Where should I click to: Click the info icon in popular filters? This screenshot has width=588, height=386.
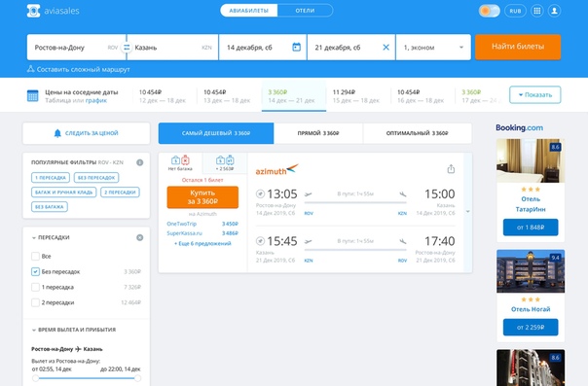[x=140, y=162]
